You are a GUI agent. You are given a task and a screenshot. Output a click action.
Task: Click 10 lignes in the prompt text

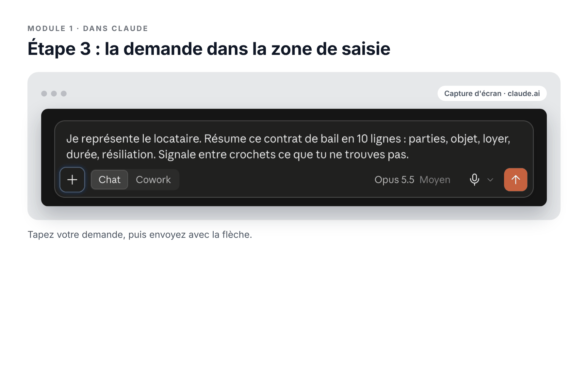tap(379, 139)
